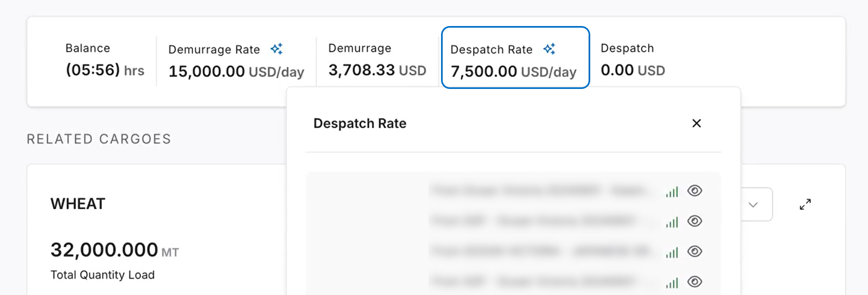This screenshot has width=868, height=295.
Task: Click the Demurrage 3,708.33 USD amount
Action: [x=377, y=70]
